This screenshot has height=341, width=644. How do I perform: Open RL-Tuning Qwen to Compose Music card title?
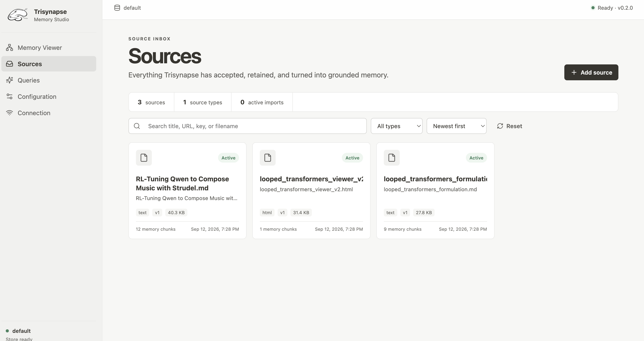point(182,183)
